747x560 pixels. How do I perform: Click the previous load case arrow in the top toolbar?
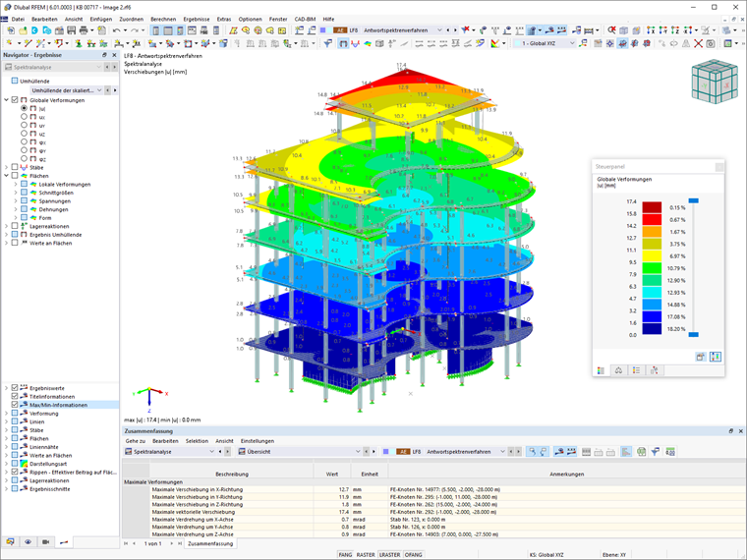click(448, 30)
